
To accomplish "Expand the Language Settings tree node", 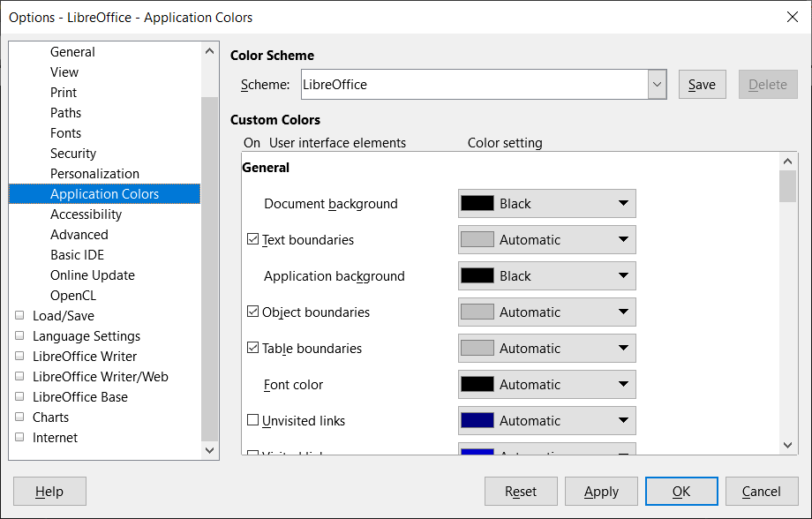I will coord(19,335).
